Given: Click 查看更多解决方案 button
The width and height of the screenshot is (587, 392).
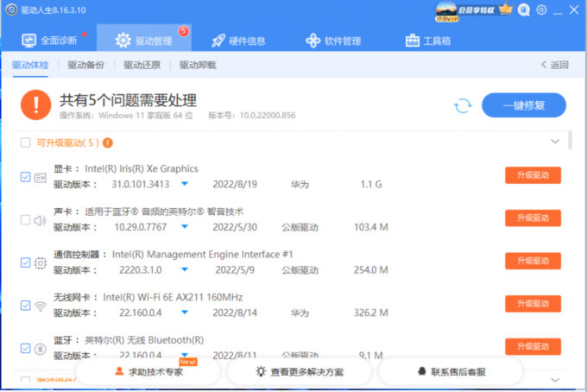Looking at the screenshot, I should pyautogui.click(x=300, y=372).
